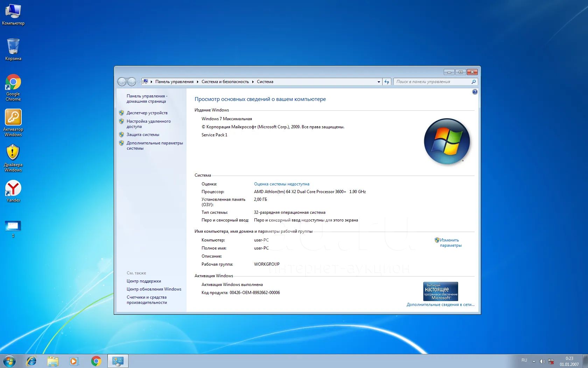Viewport: 588px width, 368px height.
Task: Open the Windows Start menu orb
Action: pos(9,361)
